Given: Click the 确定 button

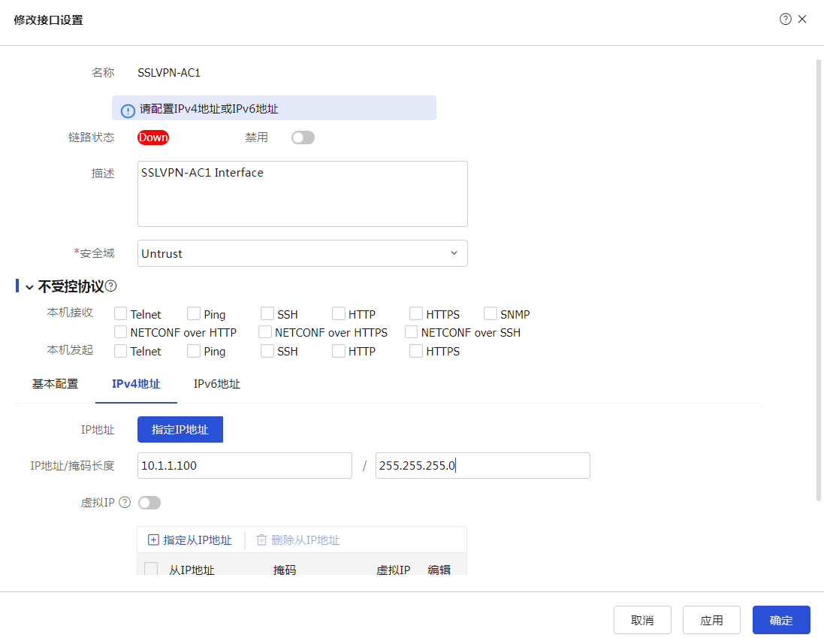Looking at the screenshot, I should click(781, 620).
